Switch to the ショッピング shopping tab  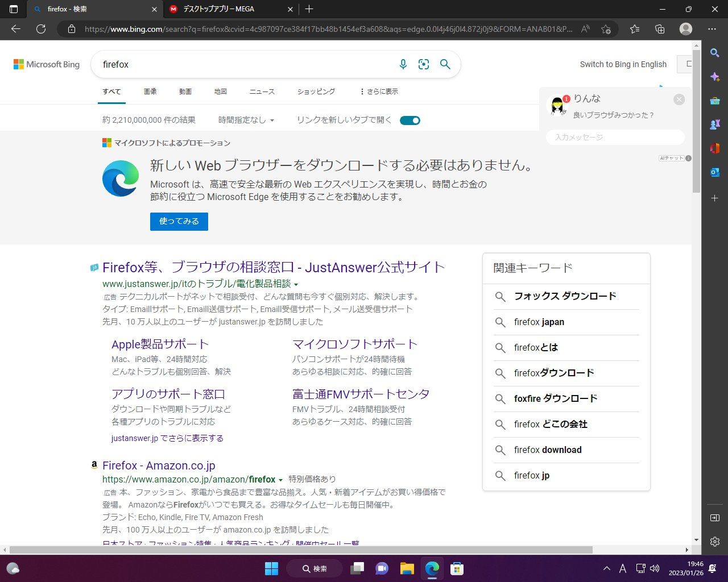[x=316, y=92]
